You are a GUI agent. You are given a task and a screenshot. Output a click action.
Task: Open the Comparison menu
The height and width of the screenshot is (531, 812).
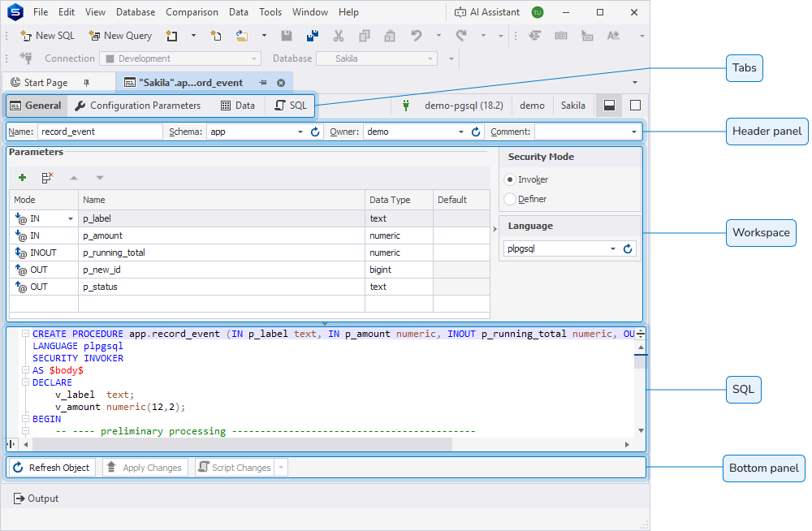[x=192, y=12]
